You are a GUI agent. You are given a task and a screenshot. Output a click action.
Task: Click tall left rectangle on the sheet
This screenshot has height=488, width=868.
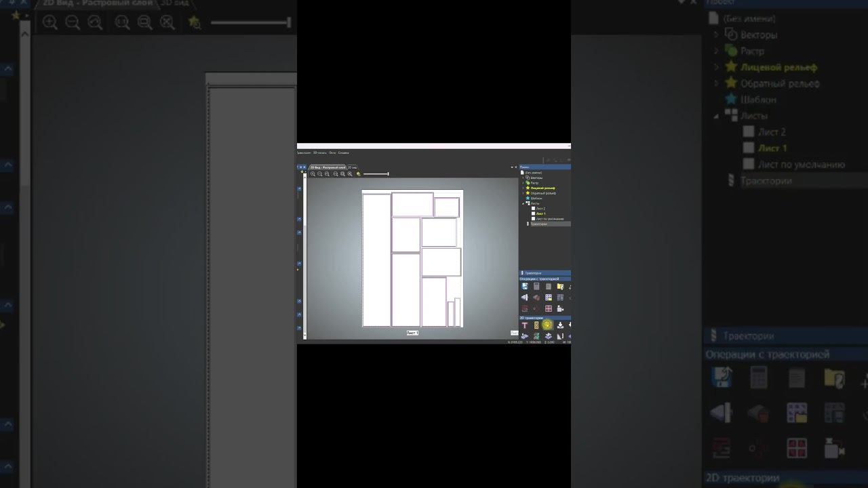point(376,260)
